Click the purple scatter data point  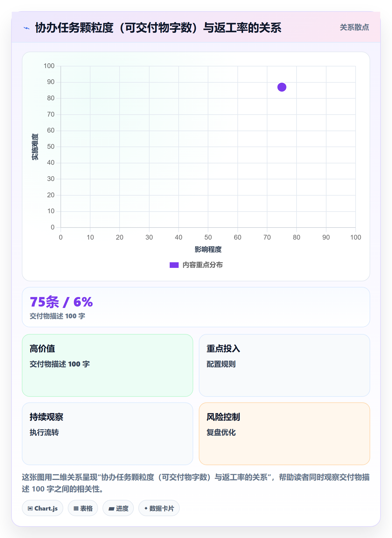(282, 87)
